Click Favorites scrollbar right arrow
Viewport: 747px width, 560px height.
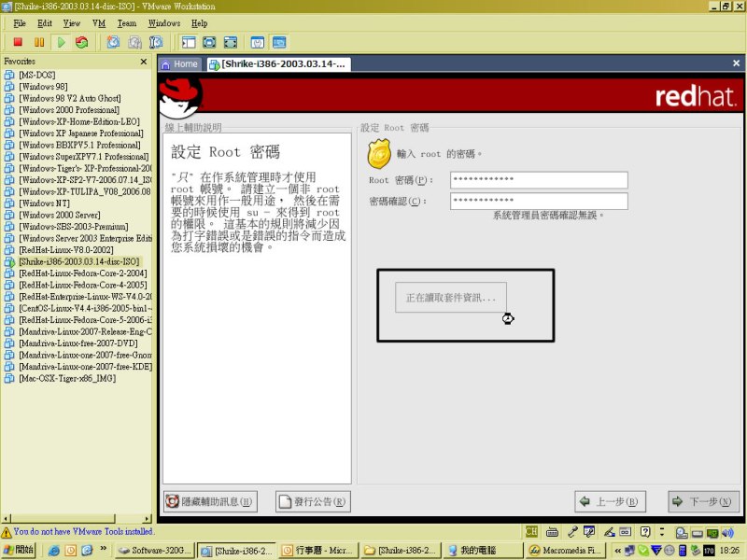pyautogui.click(x=148, y=519)
